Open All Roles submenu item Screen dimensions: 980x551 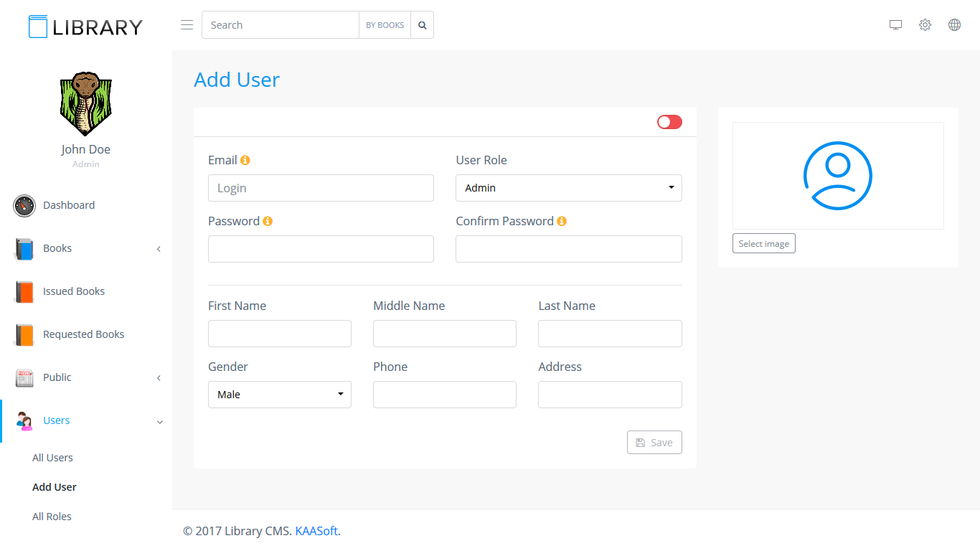click(52, 517)
